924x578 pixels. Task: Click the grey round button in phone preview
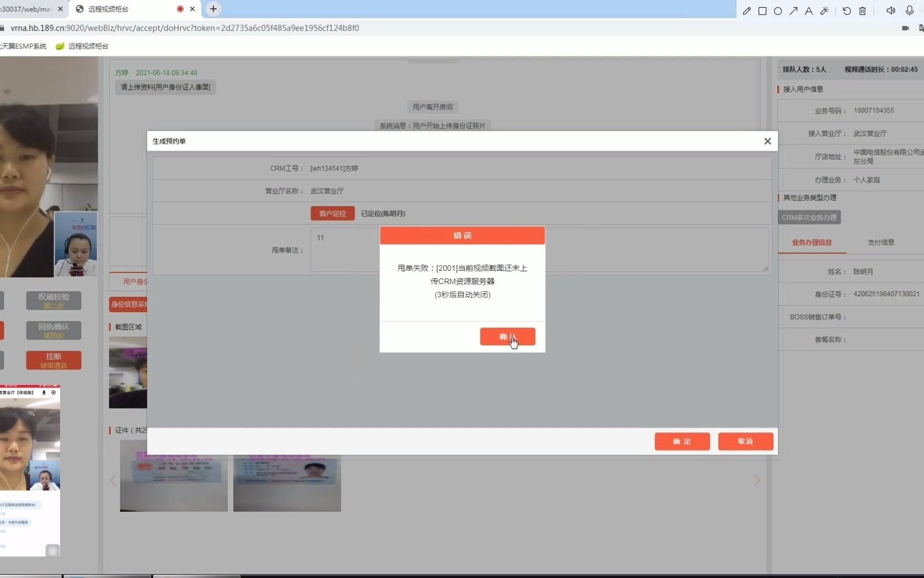[52, 550]
